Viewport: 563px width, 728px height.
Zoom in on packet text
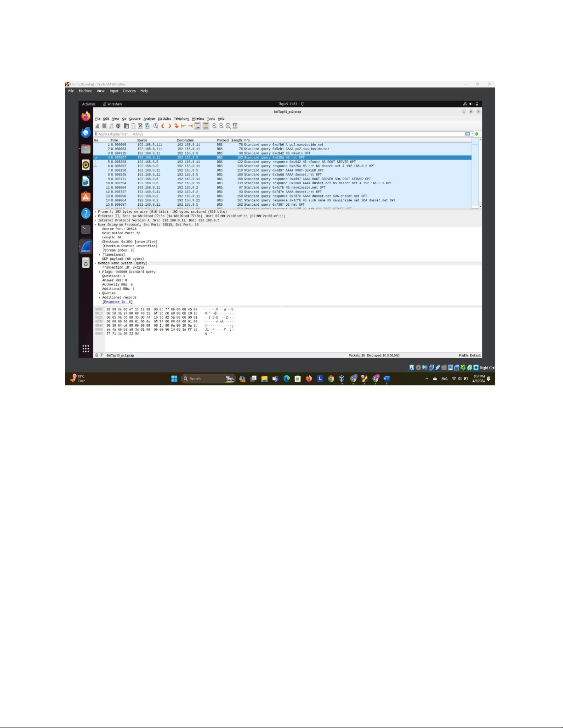(x=214, y=126)
